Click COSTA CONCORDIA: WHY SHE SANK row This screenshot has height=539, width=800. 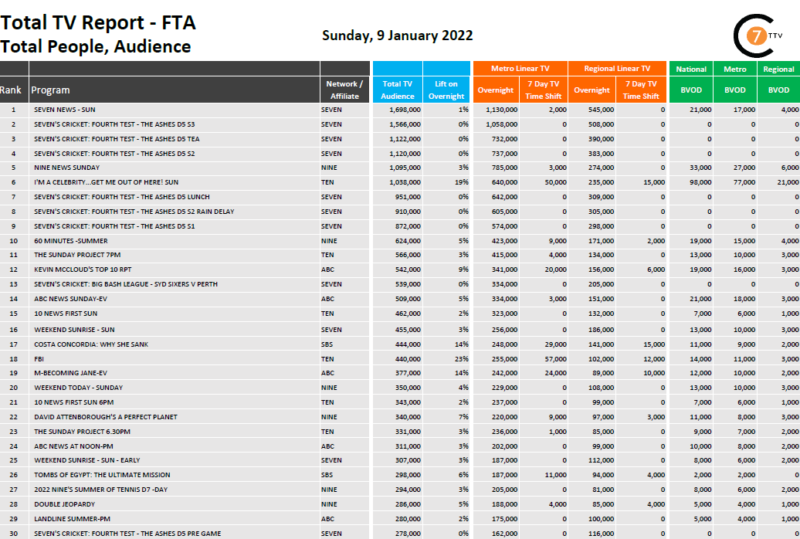coord(93,343)
